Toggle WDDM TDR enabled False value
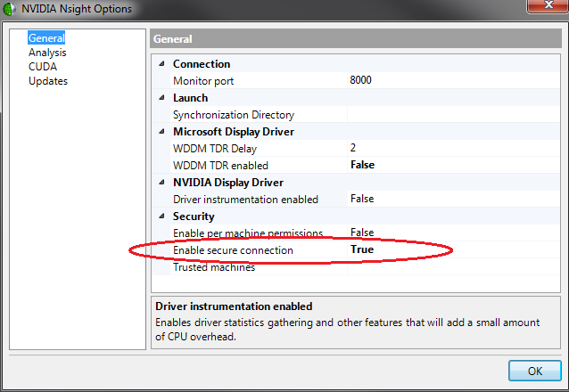Screen dimensions: 569x392 point(454,166)
